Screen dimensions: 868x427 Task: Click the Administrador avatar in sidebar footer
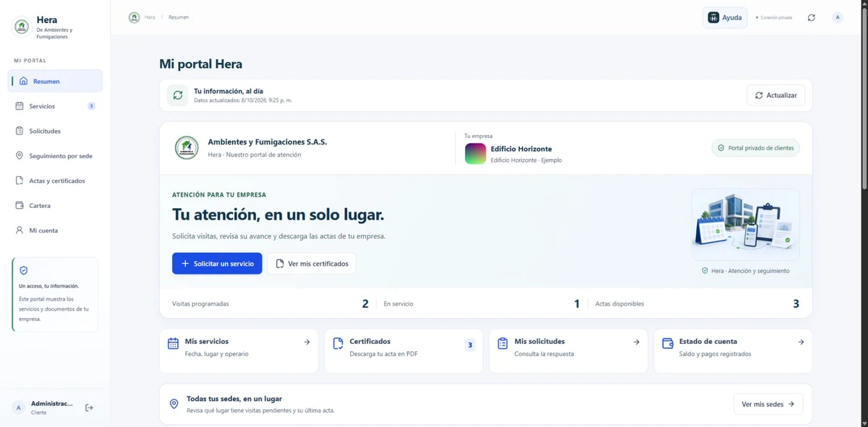[19, 407]
